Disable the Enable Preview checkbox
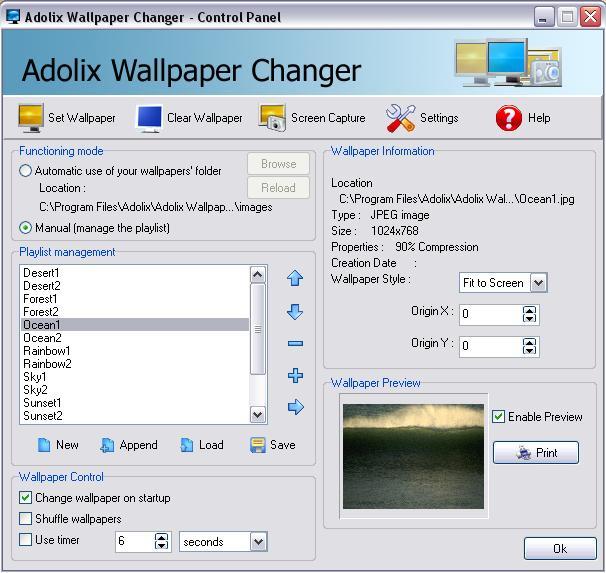This screenshot has height=573, width=606. [x=498, y=417]
